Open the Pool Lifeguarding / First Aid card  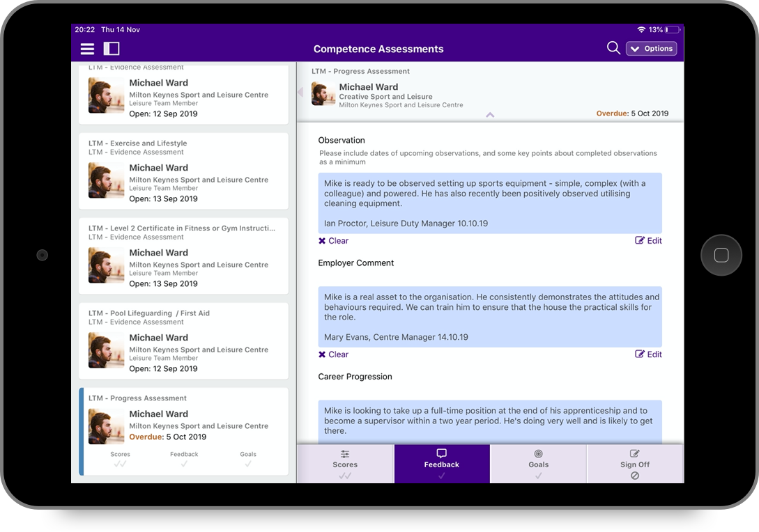click(x=183, y=341)
